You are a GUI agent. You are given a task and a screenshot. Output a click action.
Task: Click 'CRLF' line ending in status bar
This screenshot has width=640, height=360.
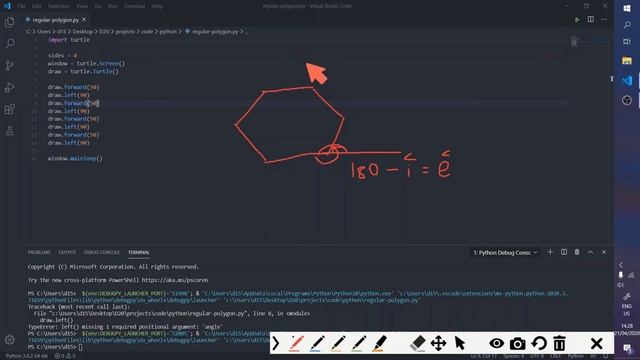point(556,356)
